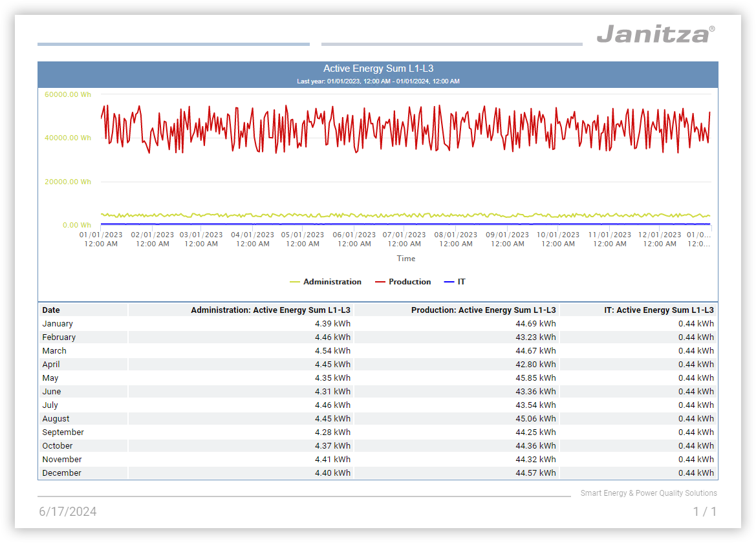
Task: Click the Date column header
Action: tap(51, 310)
